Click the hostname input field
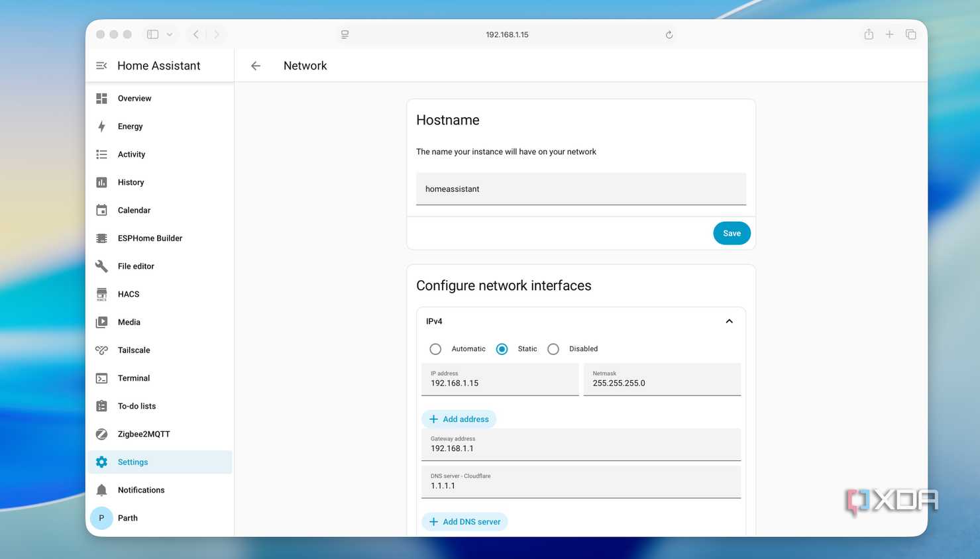The image size is (980, 559). [x=581, y=189]
